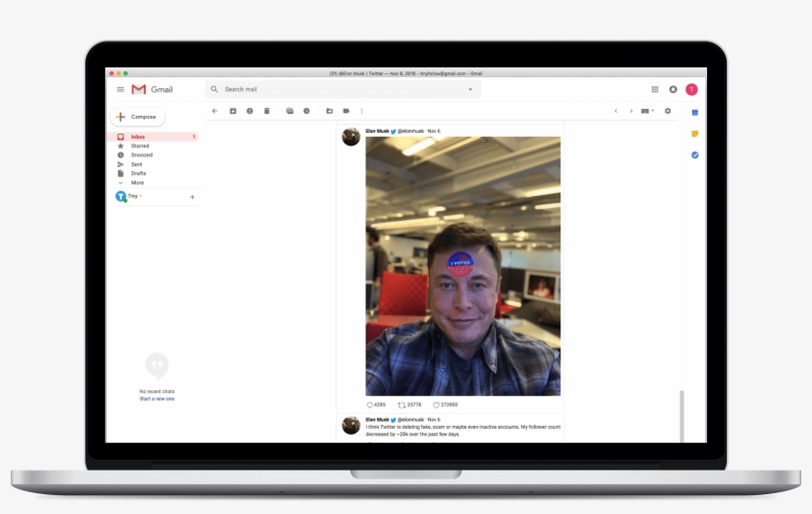
Task: Click the reply icon showing 4285
Action: click(x=369, y=405)
